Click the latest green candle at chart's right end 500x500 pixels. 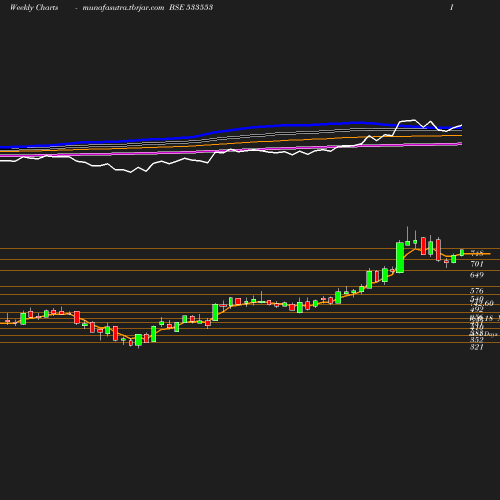pos(462,253)
